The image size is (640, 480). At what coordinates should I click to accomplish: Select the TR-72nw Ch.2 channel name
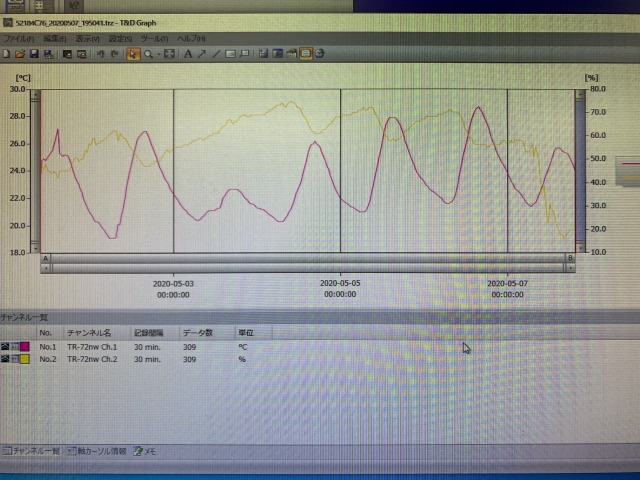tap(92, 359)
